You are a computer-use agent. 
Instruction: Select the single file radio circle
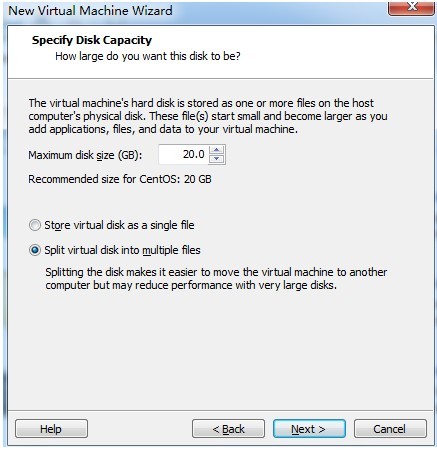tap(35, 225)
